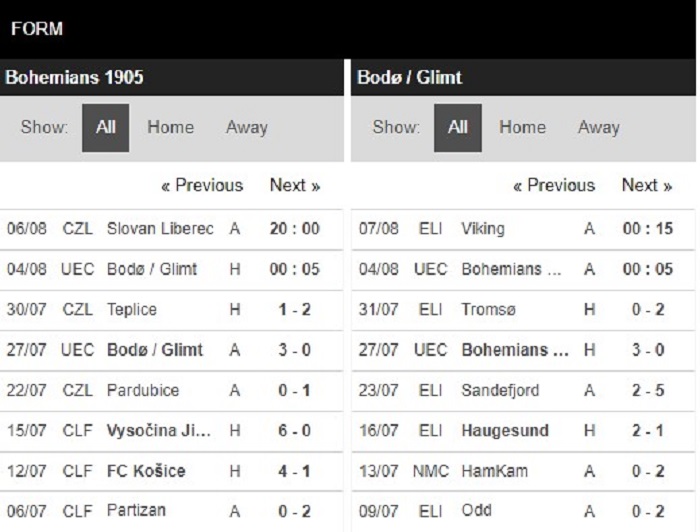Click Next in the Bodø / Glimt panel
This screenshot has width=700, height=532.
[647, 185]
